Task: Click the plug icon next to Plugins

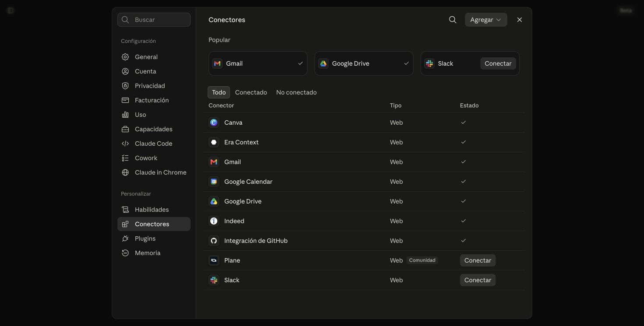Action: pyautogui.click(x=125, y=238)
